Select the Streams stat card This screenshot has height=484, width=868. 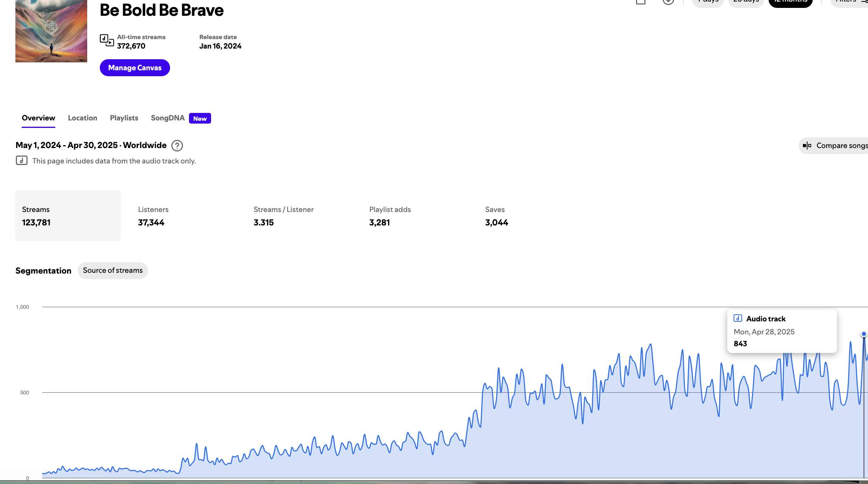(x=68, y=216)
